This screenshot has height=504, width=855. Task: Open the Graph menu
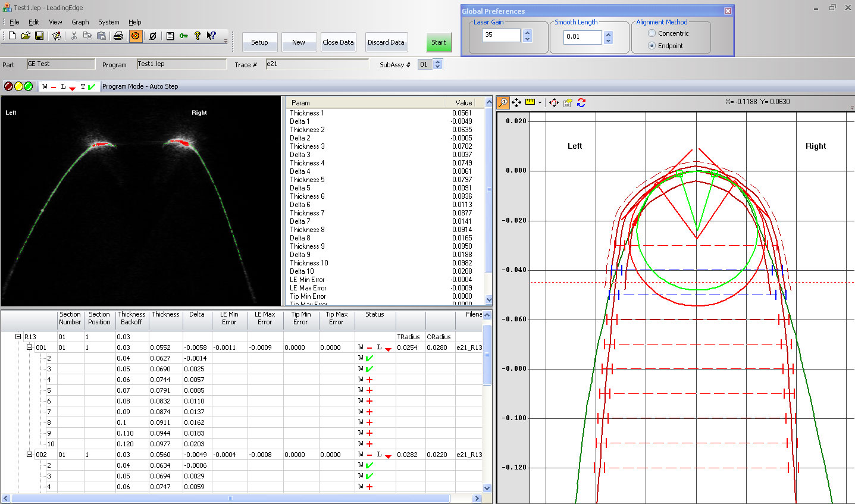point(80,22)
